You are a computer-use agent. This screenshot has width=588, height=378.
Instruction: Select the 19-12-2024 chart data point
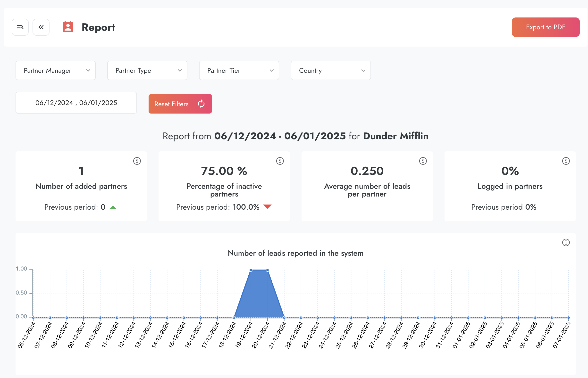[x=251, y=270]
